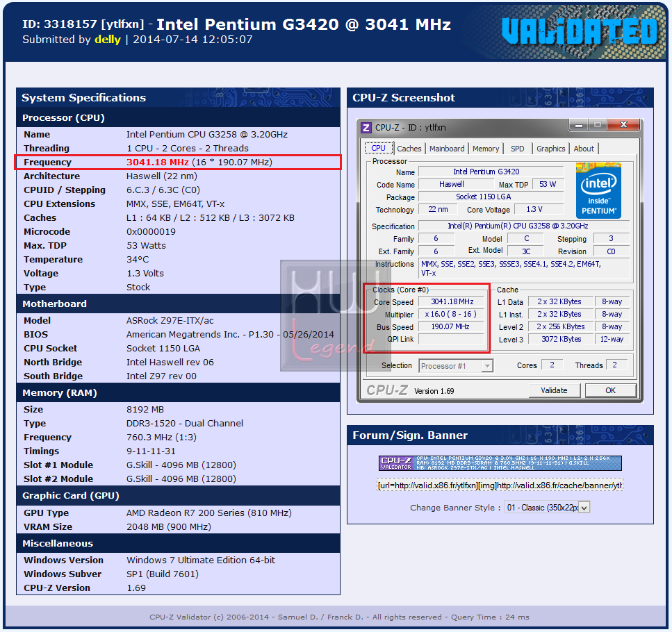
Task: Open the About tab
Action: [x=584, y=149]
